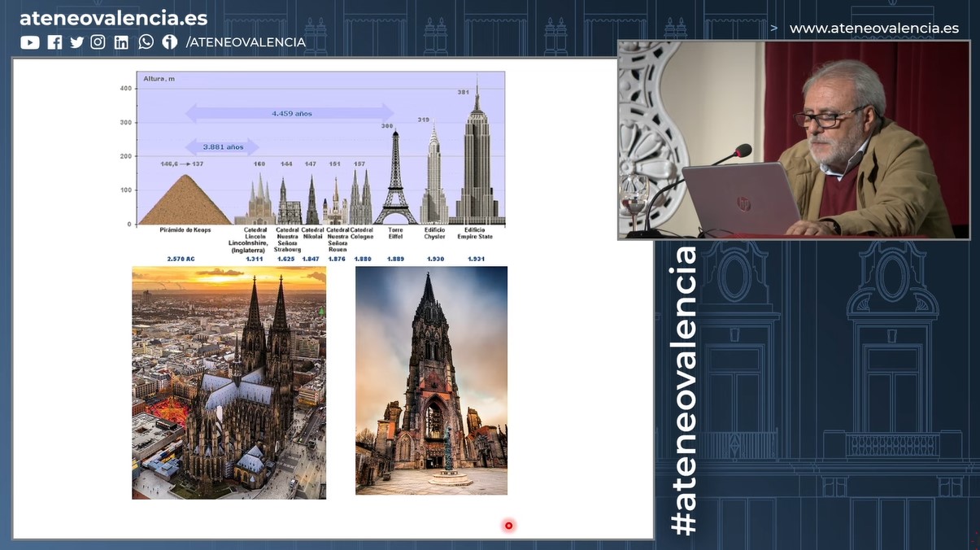Select the Cologne Cathedral aerial photo
The width and height of the screenshot is (980, 550).
pyautogui.click(x=229, y=382)
